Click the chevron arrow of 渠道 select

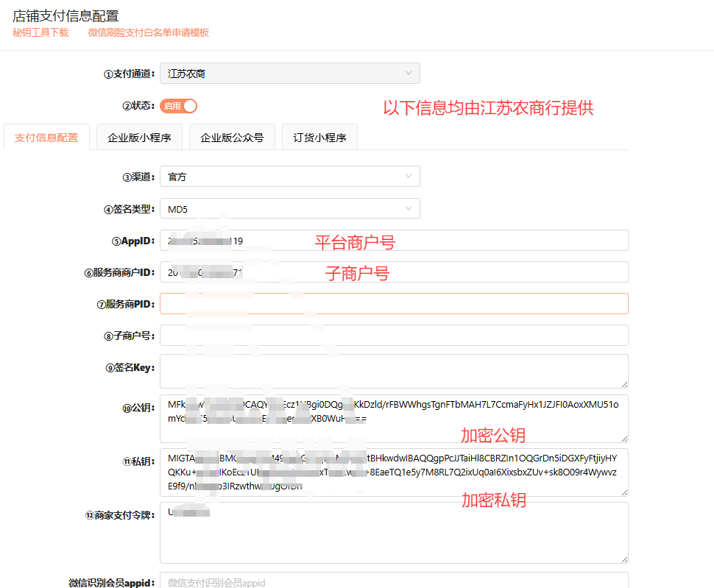[x=409, y=176]
